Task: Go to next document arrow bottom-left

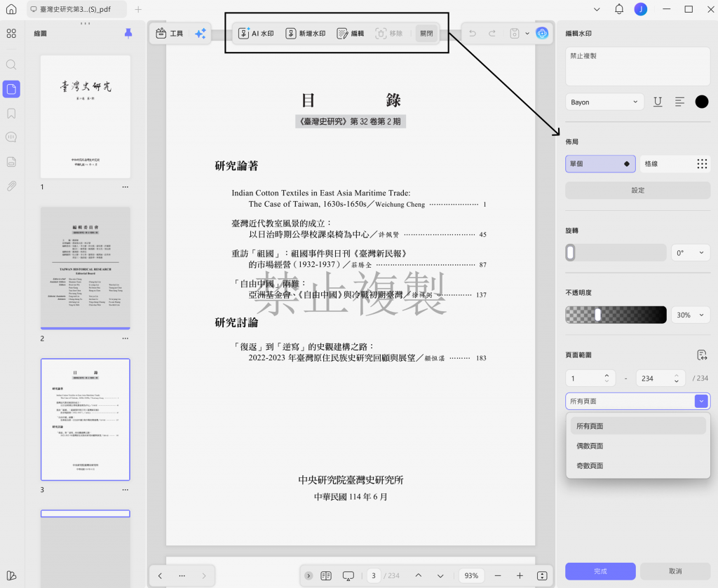Action: [204, 575]
